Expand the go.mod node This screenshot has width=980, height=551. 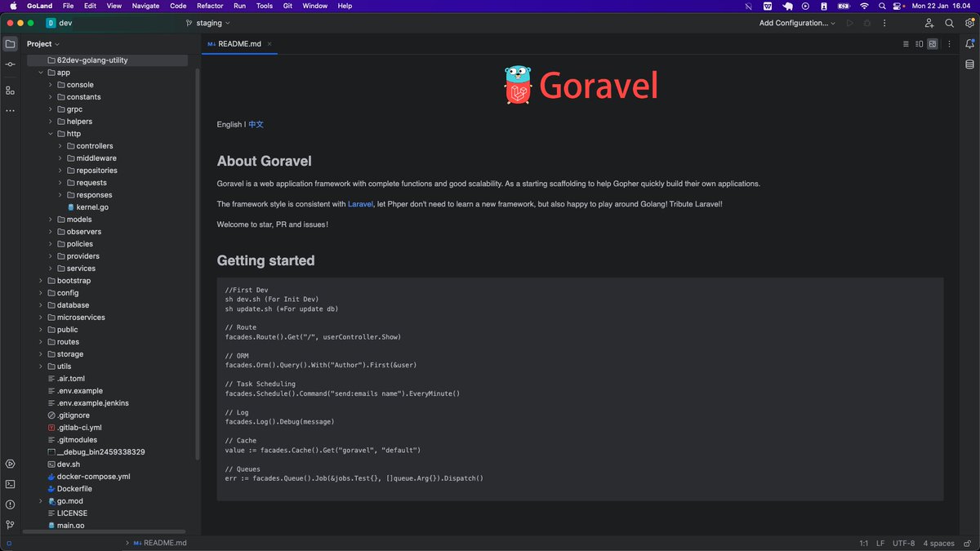point(41,501)
